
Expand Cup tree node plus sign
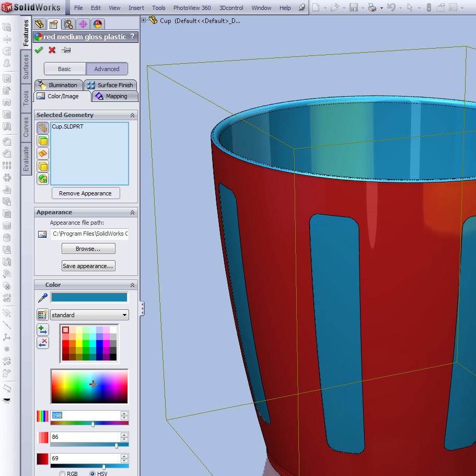144,20
